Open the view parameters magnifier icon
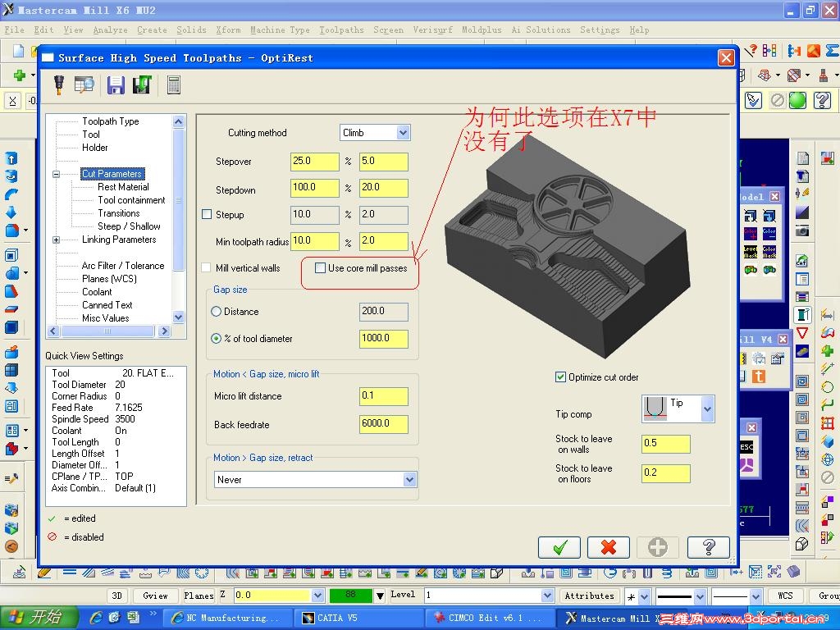Viewport: 840px width, 630px height. (x=84, y=84)
